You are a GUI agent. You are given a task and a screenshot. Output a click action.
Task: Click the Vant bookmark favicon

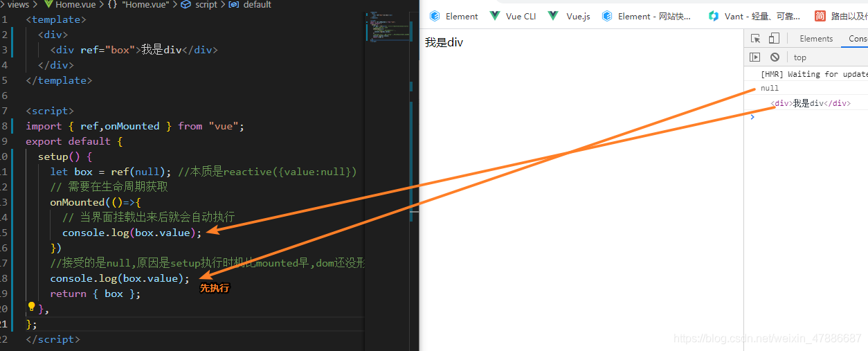pos(714,16)
